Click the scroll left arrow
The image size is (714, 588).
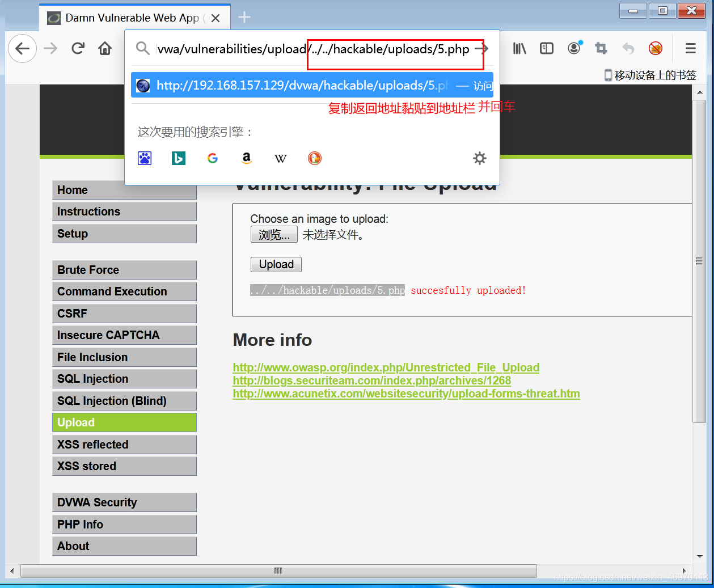click(12, 570)
